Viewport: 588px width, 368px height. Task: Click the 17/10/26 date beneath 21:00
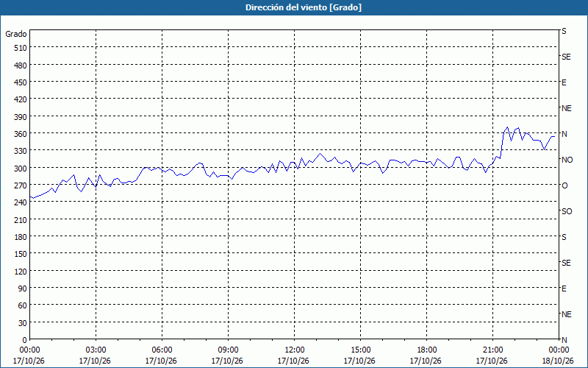click(x=492, y=361)
